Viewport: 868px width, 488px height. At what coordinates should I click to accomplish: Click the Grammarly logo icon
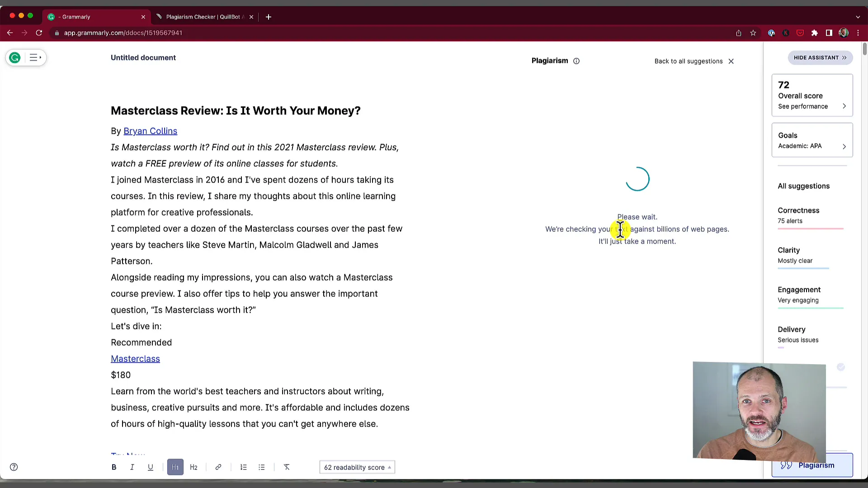click(x=15, y=58)
